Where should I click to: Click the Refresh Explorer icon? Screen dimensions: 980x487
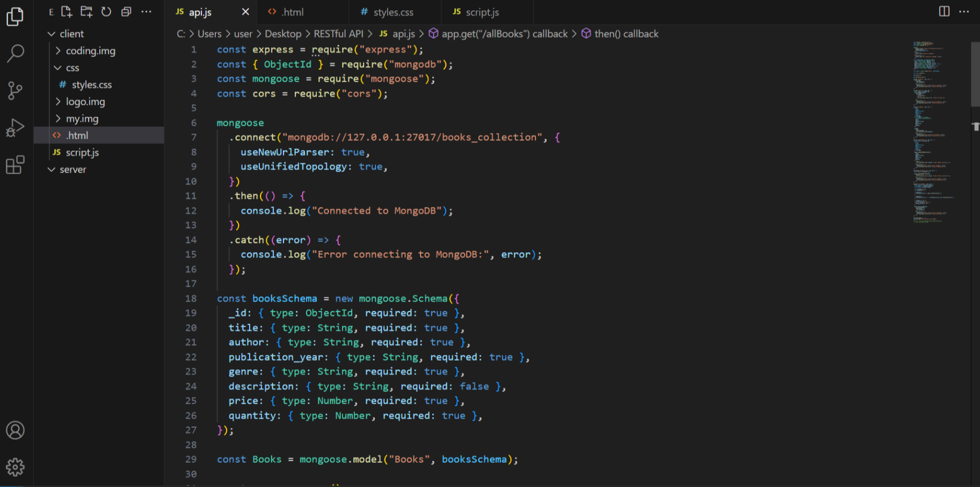(x=106, y=11)
